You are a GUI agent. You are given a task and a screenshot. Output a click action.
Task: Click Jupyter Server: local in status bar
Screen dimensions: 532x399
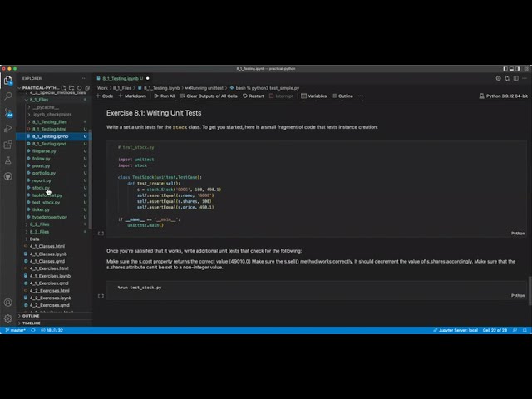456,330
